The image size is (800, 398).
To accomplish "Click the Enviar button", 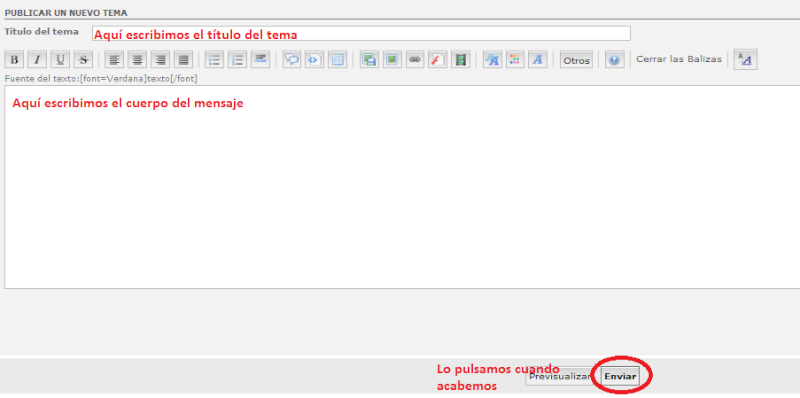I will 620,377.
